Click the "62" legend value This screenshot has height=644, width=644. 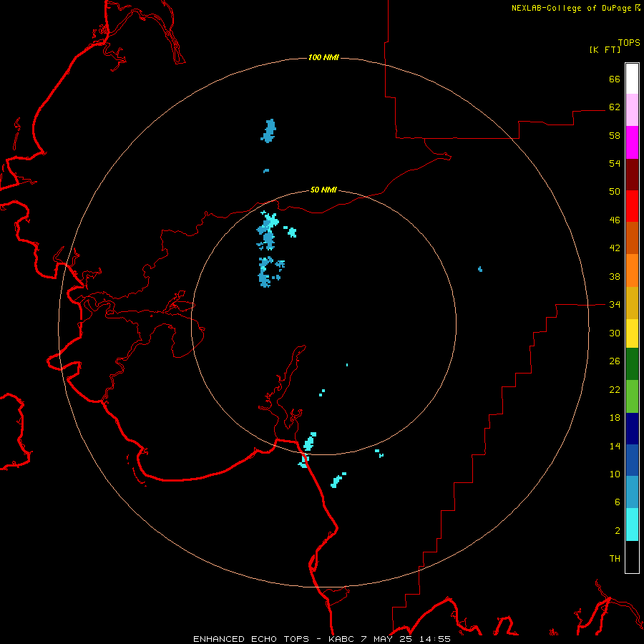tap(615, 107)
